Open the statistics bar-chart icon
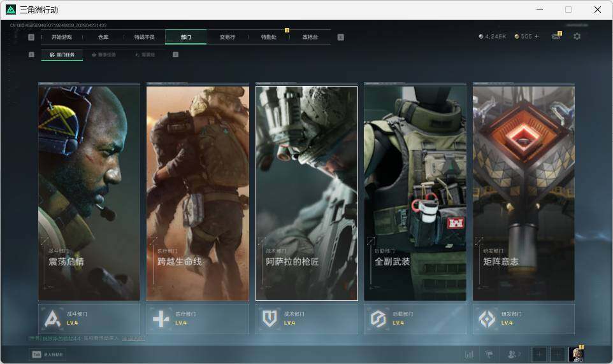613x364 pixels. point(469,354)
